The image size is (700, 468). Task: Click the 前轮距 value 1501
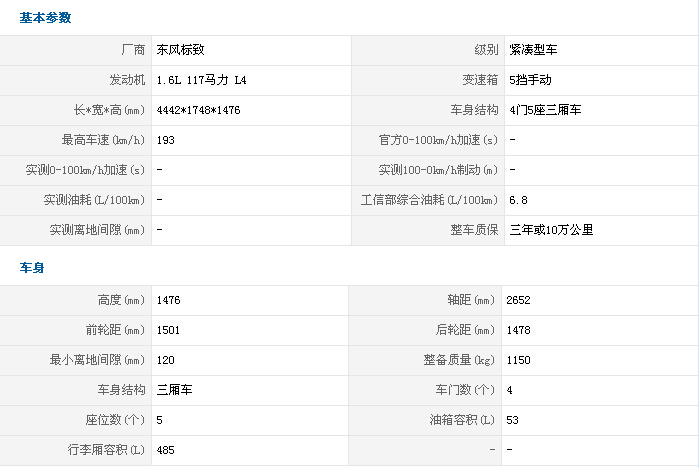[169, 330]
